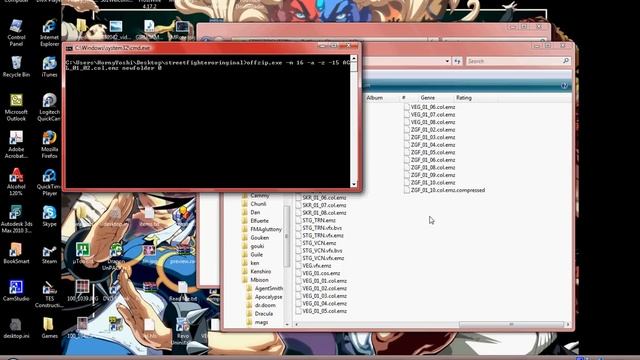Select the Dracula subfolder

point(264,313)
